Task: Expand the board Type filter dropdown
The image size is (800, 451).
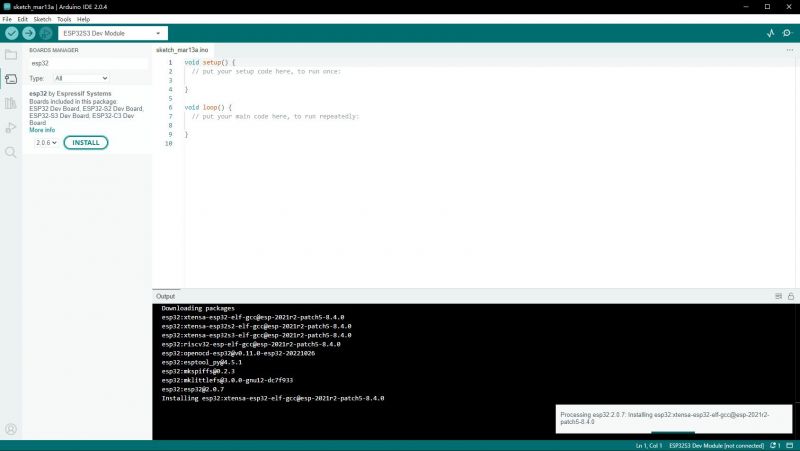Action: coord(81,78)
